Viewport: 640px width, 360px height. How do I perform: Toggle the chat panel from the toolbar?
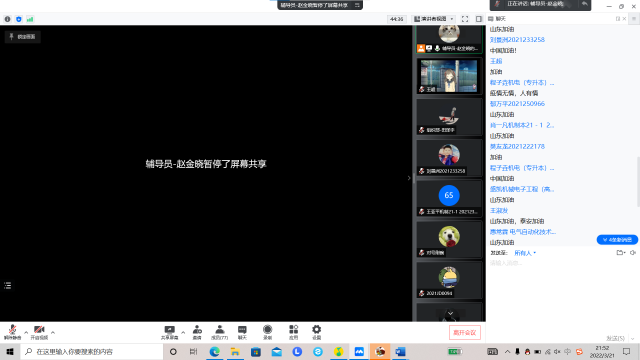tap(242, 332)
